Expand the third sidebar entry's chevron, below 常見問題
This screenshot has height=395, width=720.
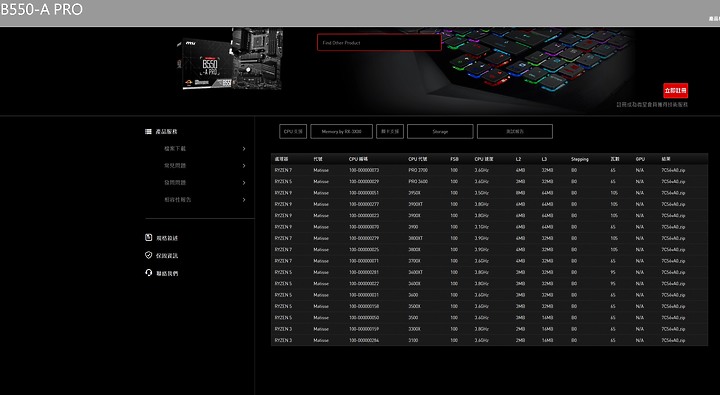244,182
